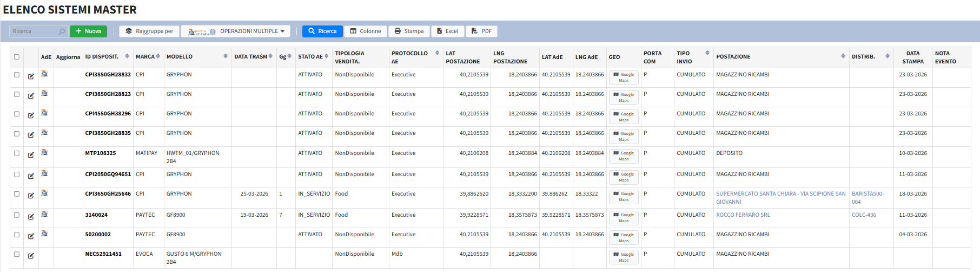Open AdE icon for CPI3850GH28823
This screenshot has height=272, width=980.
point(44,93)
